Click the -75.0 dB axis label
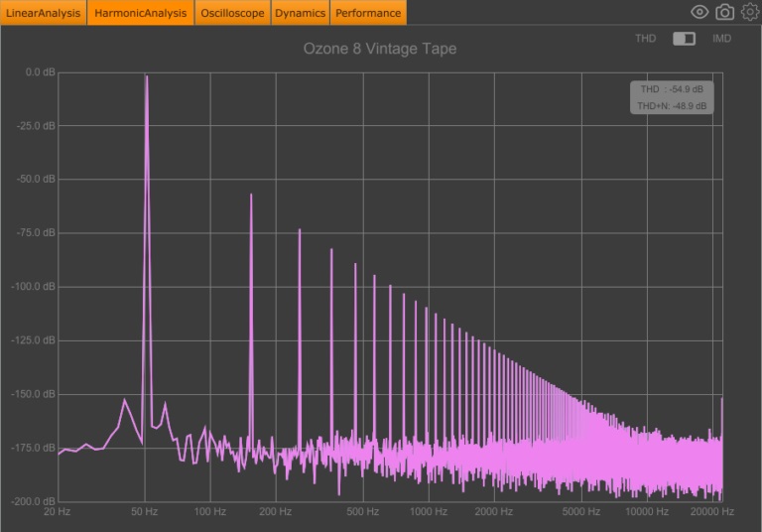 click(36, 233)
